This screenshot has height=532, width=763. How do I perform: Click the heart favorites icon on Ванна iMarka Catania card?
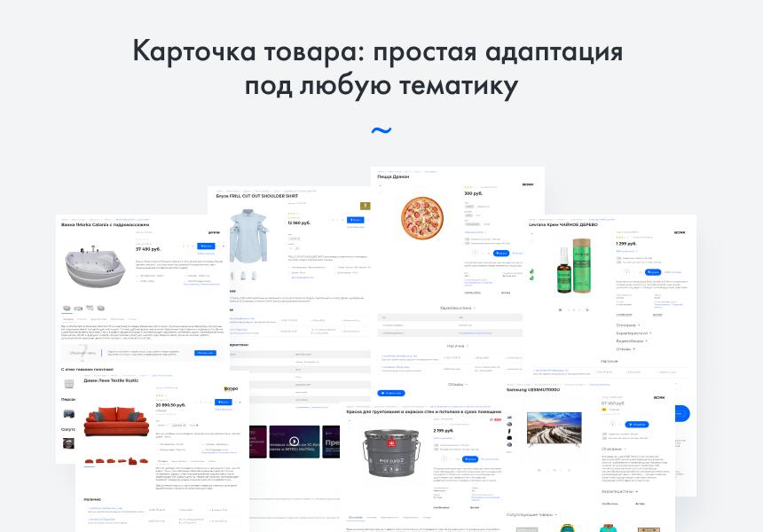[x=222, y=246]
